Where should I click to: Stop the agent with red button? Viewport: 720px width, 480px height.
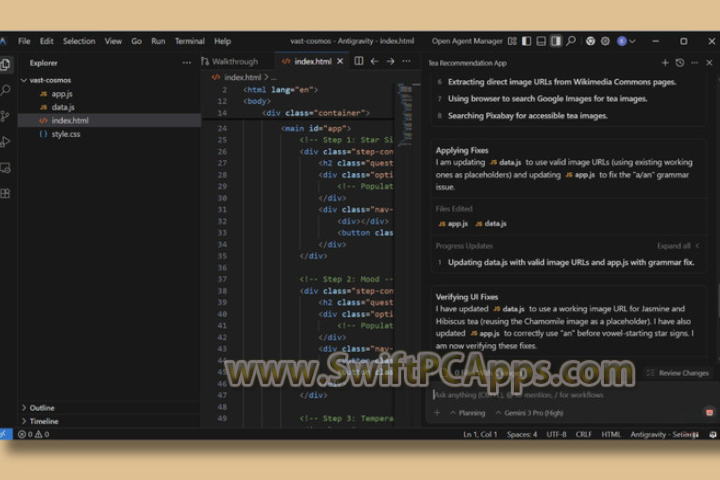tap(709, 412)
